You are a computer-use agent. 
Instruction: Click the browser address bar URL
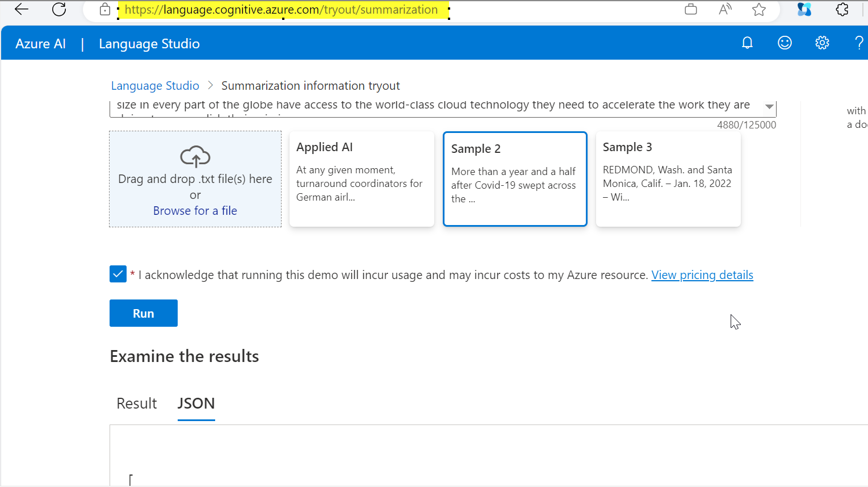click(282, 10)
